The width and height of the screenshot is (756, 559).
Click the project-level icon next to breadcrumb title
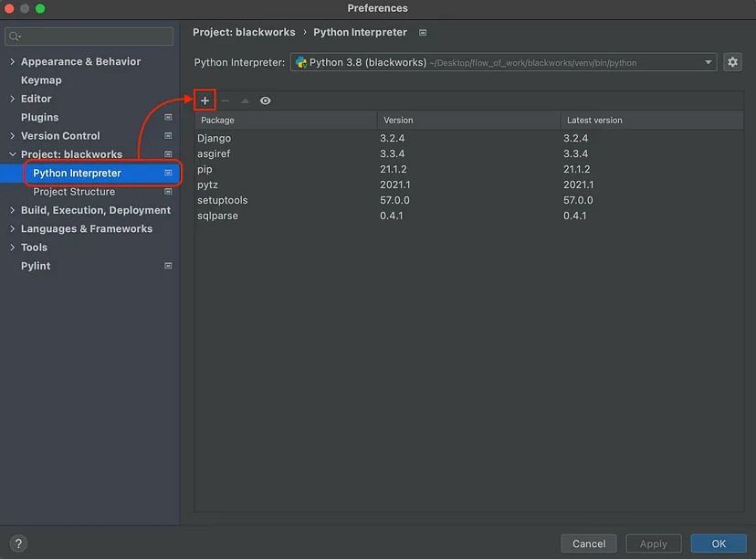(423, 32)
